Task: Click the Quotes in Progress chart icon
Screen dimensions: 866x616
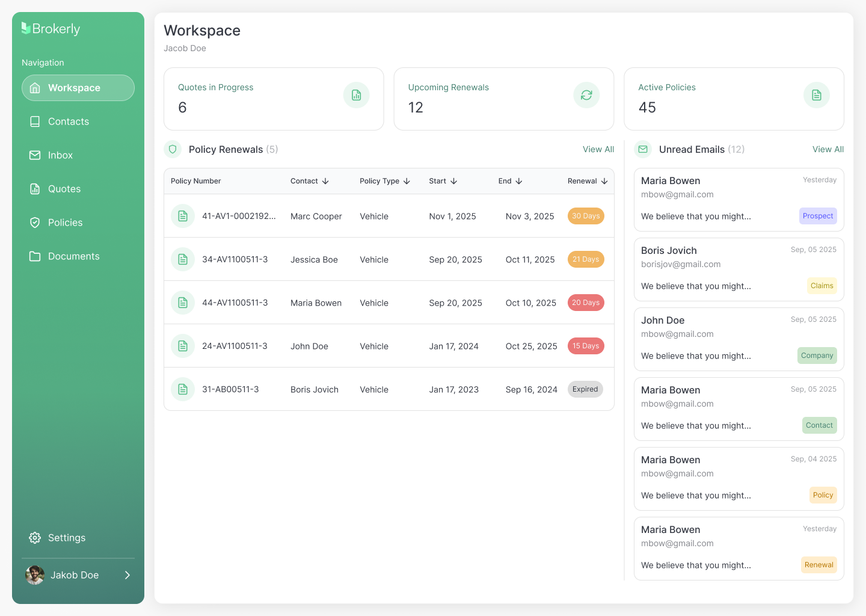Action: [x=357, y=95]
